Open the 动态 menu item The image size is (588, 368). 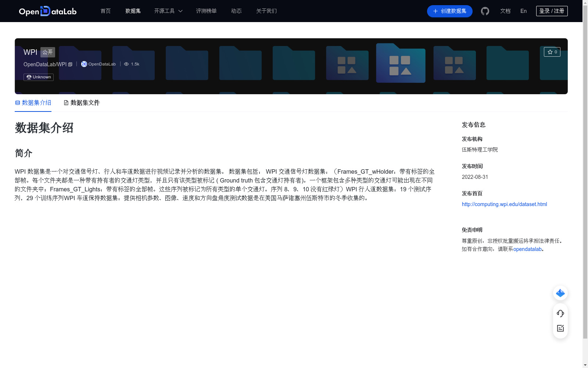point(236,11)
